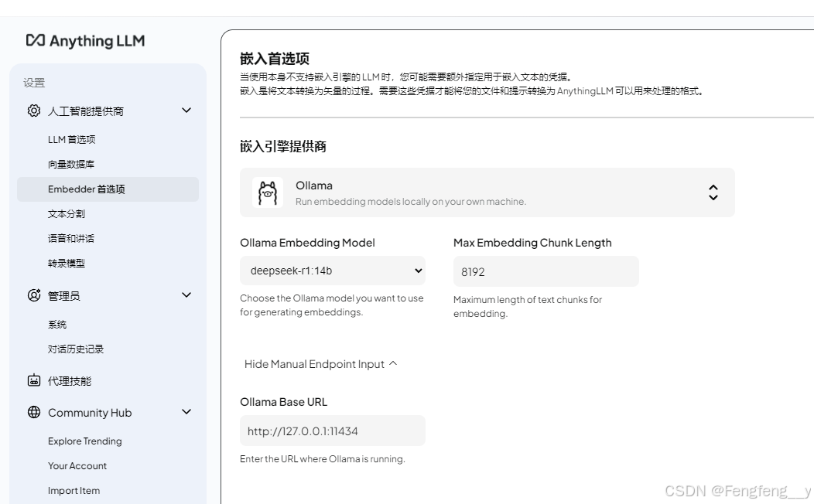Open Your Account page
Screen dimensions: 814x504
pyautogui.click(x=77, y=465)
